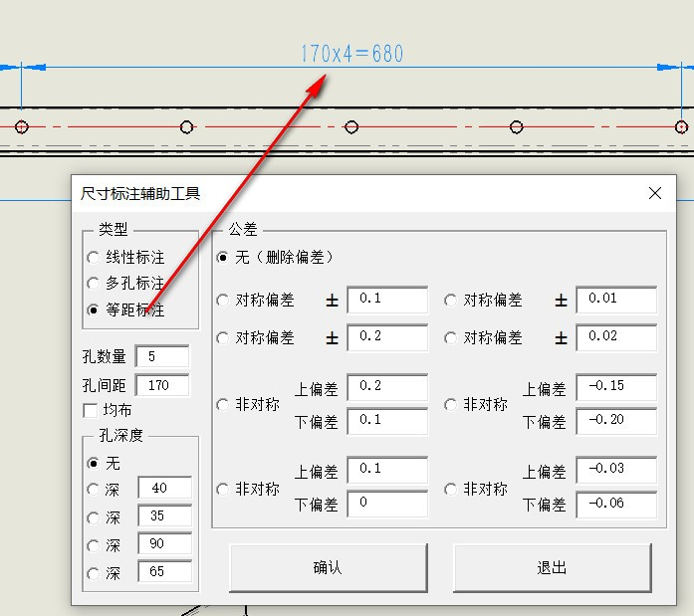Click the 退出 button

point(553,568)
